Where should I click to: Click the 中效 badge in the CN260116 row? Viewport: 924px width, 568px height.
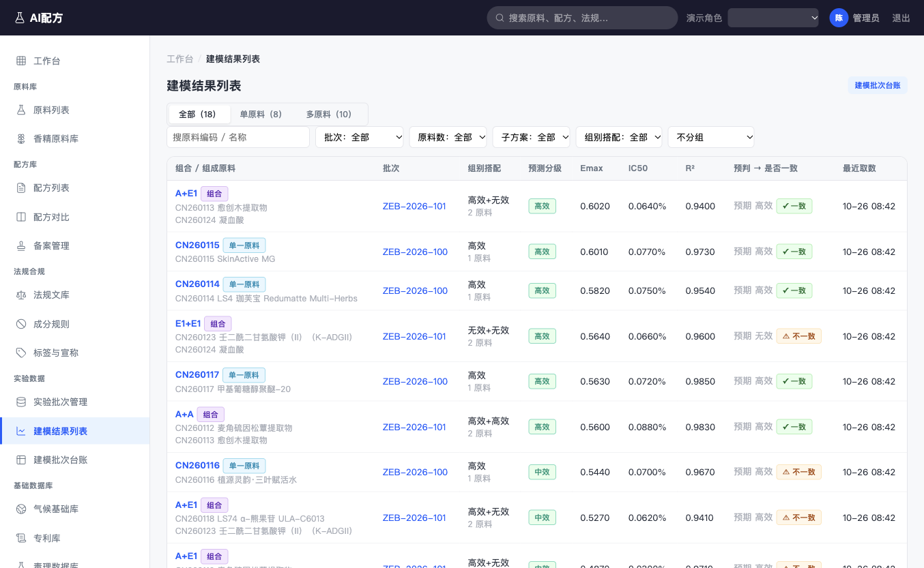tap(542, 472)
